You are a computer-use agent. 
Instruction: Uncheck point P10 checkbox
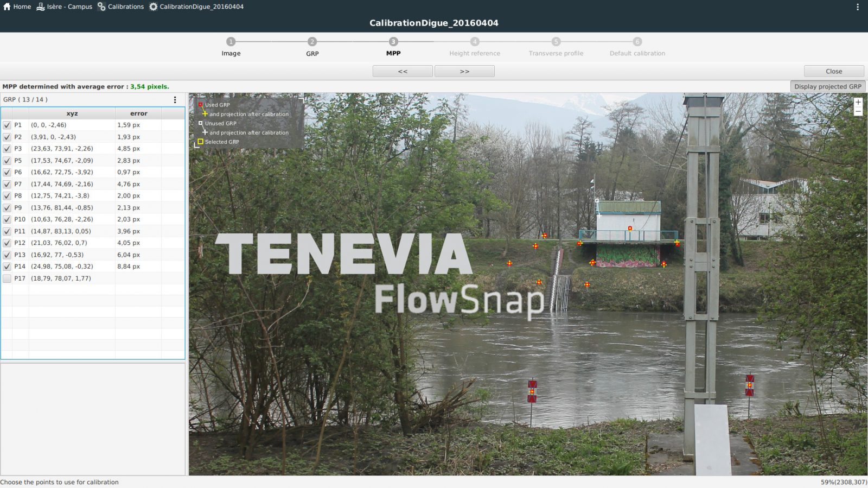[x=7, y=219]
